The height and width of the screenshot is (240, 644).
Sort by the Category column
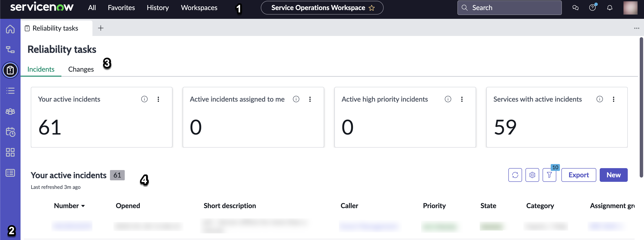click(x=540, y=206)
